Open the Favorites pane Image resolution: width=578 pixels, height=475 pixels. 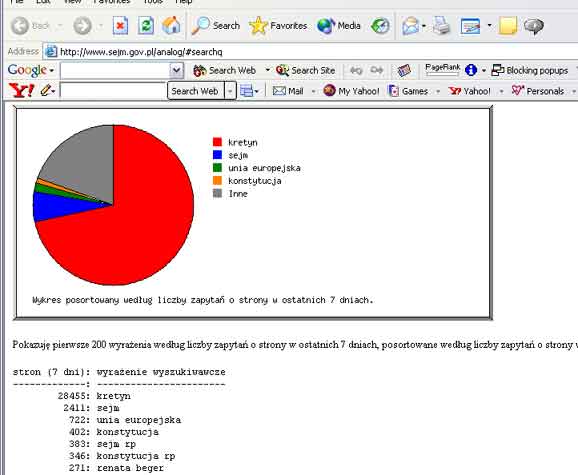click(278, 26)
